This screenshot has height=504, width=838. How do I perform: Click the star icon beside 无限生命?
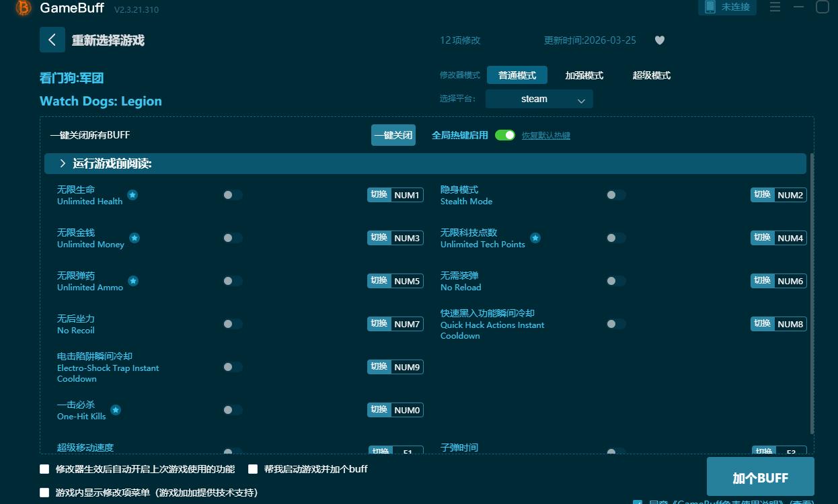click(x=132, y=195)
